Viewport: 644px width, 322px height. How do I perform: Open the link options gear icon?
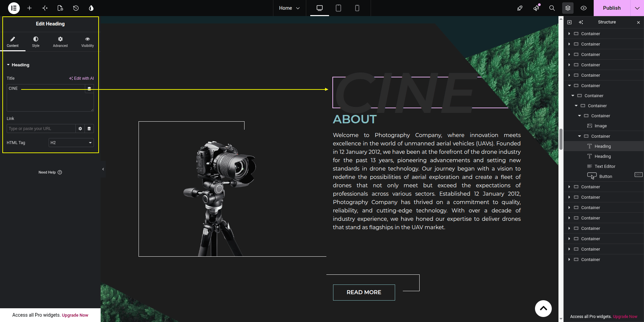coord(80,129)
